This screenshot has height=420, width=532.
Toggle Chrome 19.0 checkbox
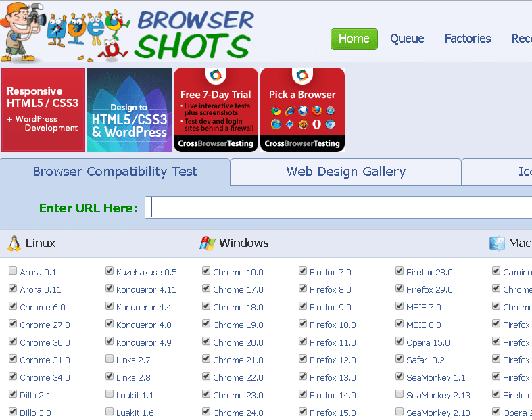[x=206, y=323]
